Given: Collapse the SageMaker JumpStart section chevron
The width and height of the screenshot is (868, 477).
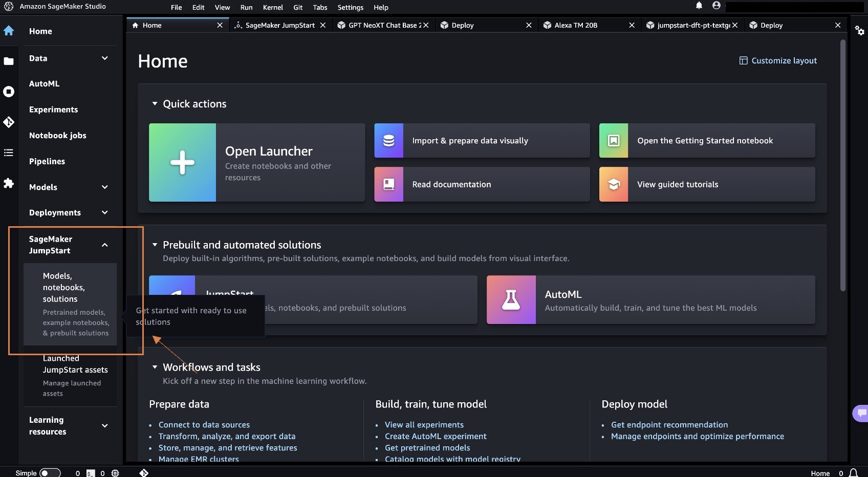Looking at the screenshot, I should (105, 245).
